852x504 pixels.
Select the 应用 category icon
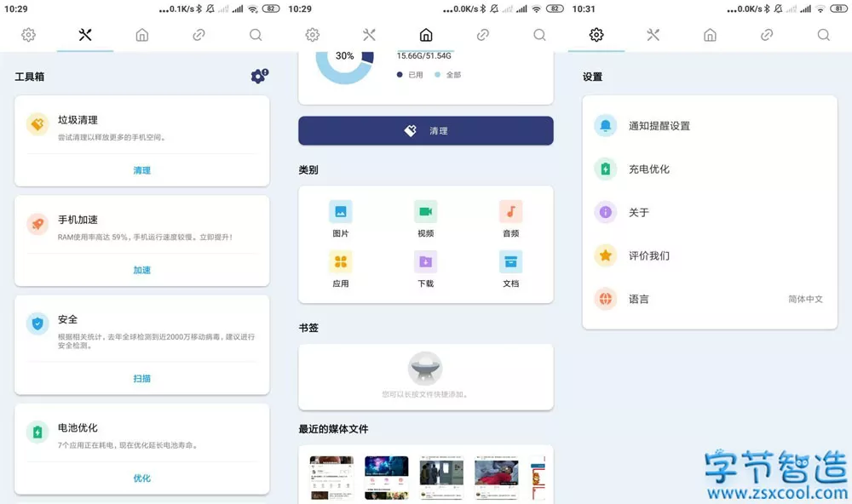(x=341, y=262)
